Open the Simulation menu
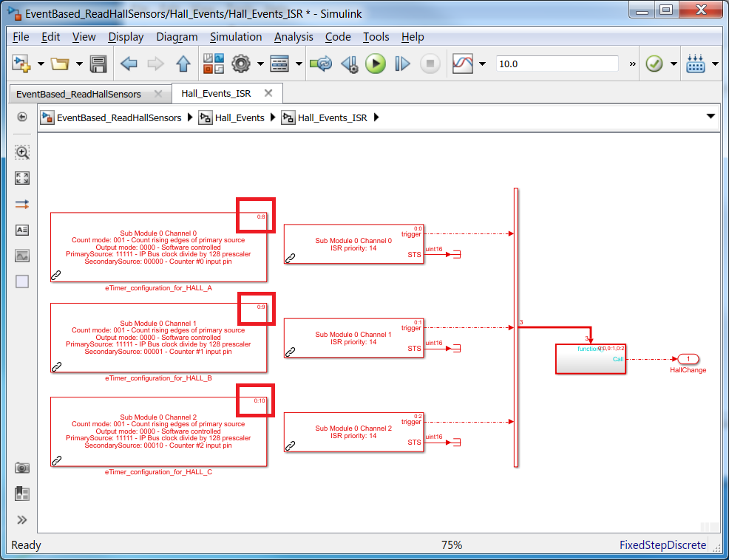This screenshot has height=560, width=729. 236,37
